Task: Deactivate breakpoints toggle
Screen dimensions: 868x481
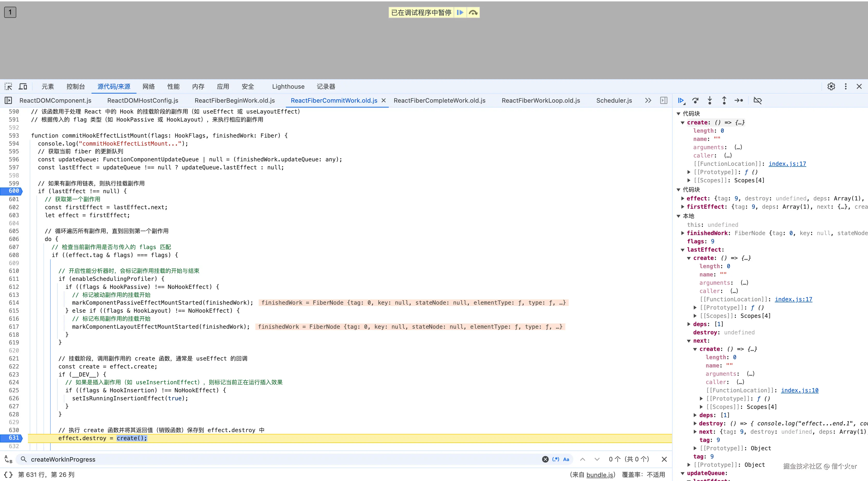Action: [x=757, y=100]
